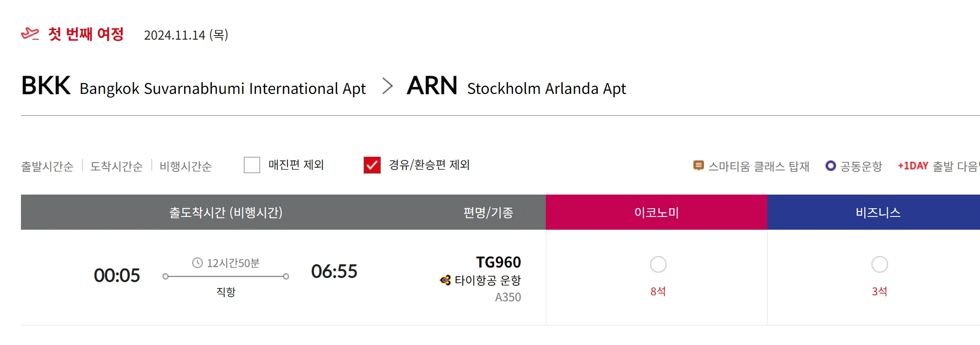Screen dimensions: 980x345
Task: Click the Smartium class speech bubble icon
Action: [698, 166]
